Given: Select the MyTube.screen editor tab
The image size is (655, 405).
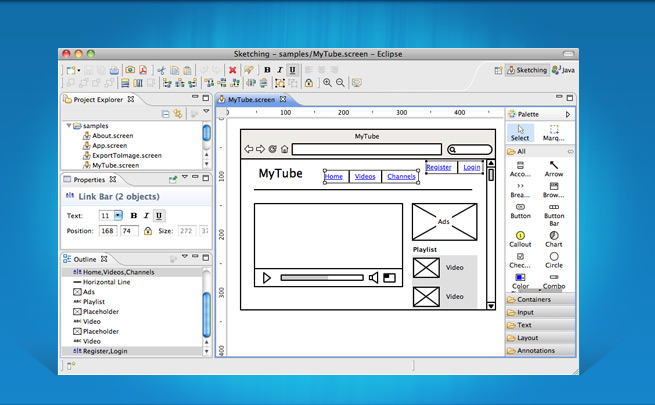Looking at the screenshot, I should point(250,100).
